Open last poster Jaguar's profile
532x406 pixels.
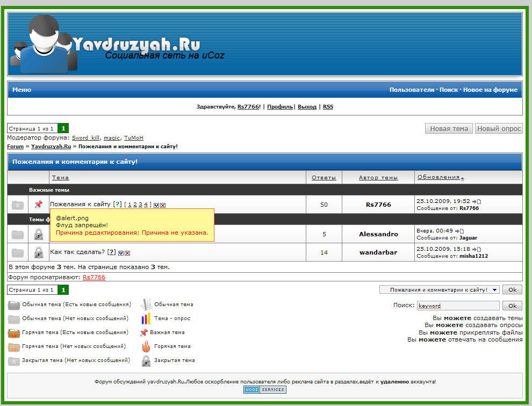(468, 238)
